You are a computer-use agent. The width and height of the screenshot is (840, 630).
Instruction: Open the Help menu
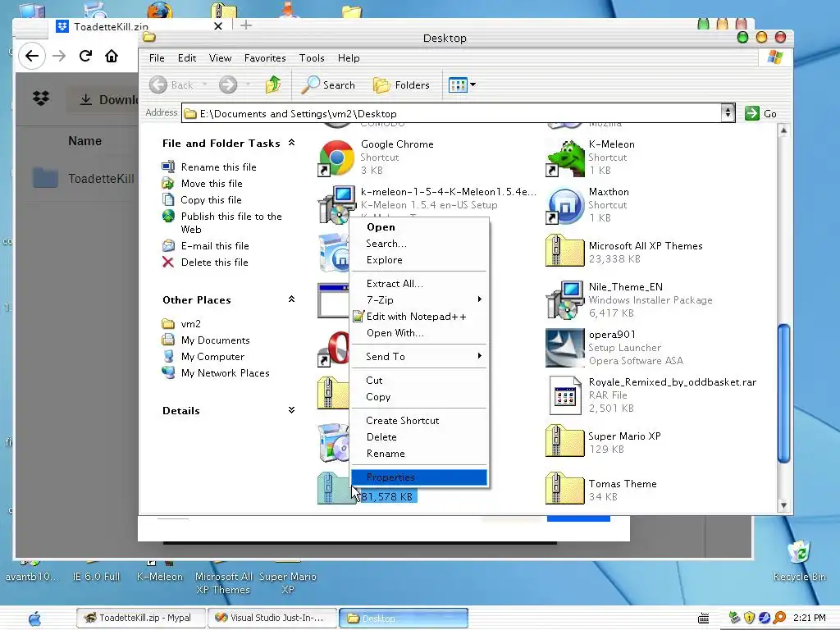tap(348, 58)
